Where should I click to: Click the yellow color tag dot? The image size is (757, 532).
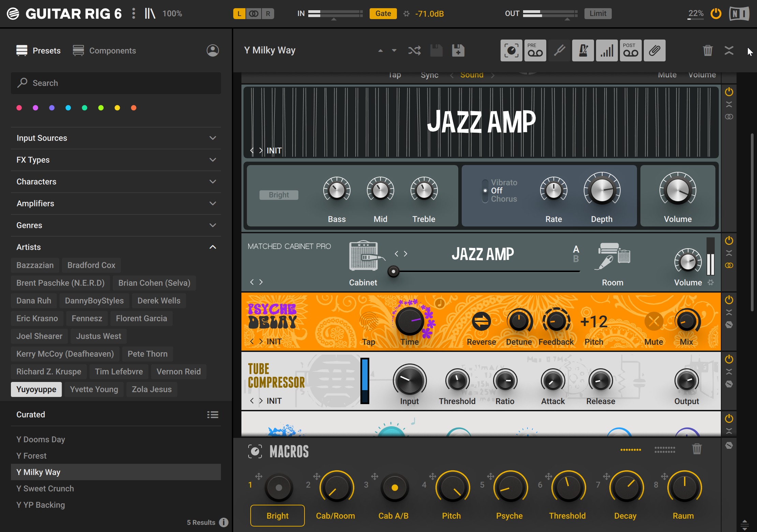(x=117, y=108)
